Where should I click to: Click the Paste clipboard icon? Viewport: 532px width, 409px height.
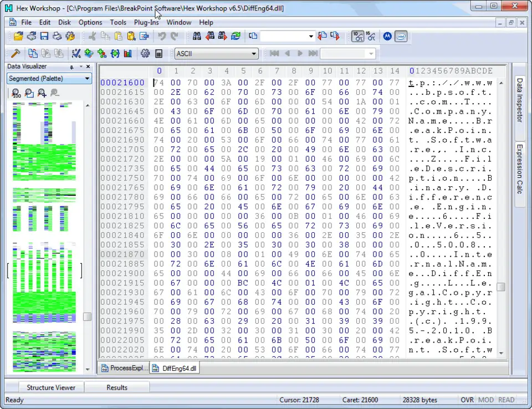(x=118, y=36)
